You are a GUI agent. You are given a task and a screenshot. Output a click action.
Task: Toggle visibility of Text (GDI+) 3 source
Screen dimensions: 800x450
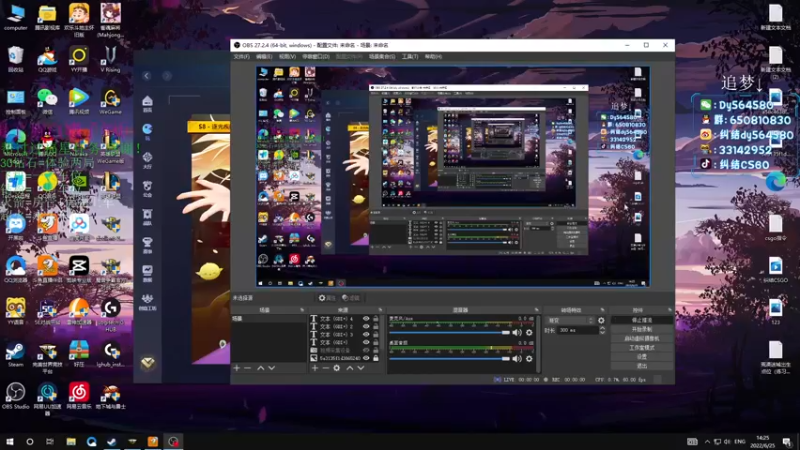(366, 335)
